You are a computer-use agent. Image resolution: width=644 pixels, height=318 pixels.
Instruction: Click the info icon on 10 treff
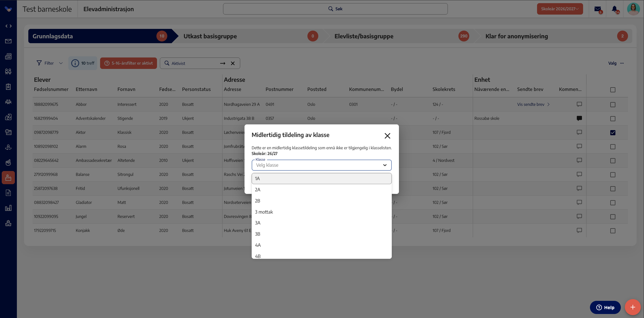(75, 63)
